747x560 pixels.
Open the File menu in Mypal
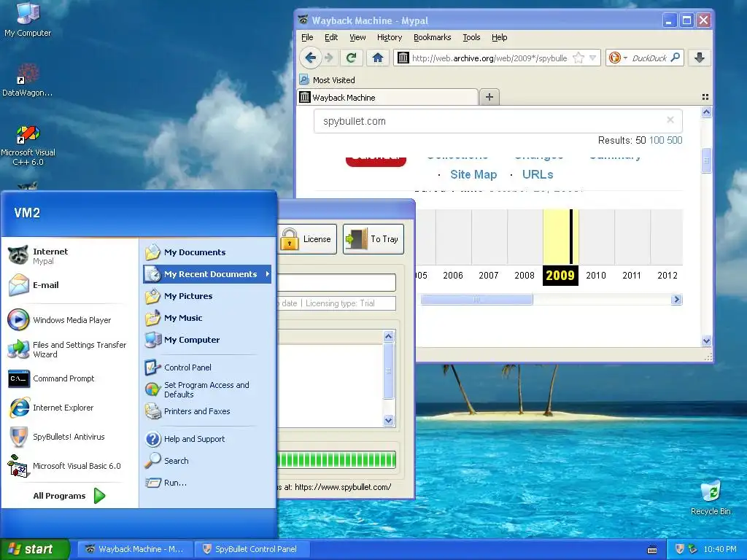[307, 37]
